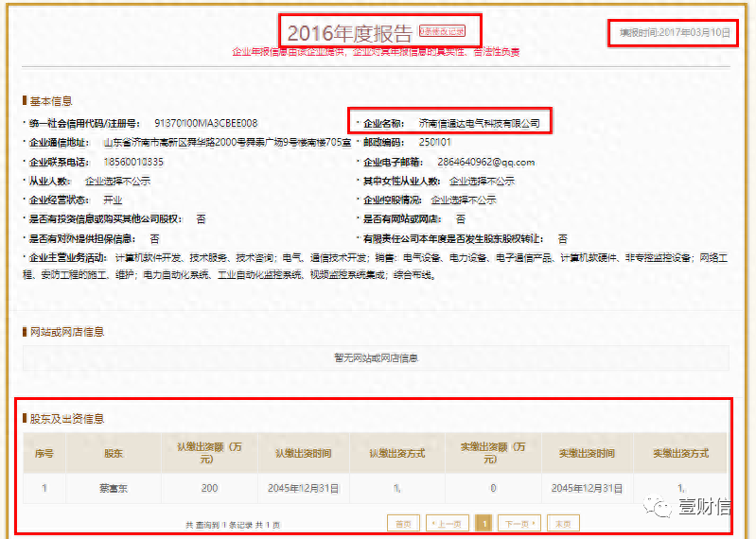Select the 填报时间:2017年03月10日 text
This screenshot has height=539, width=756.
tap(675, 32)
